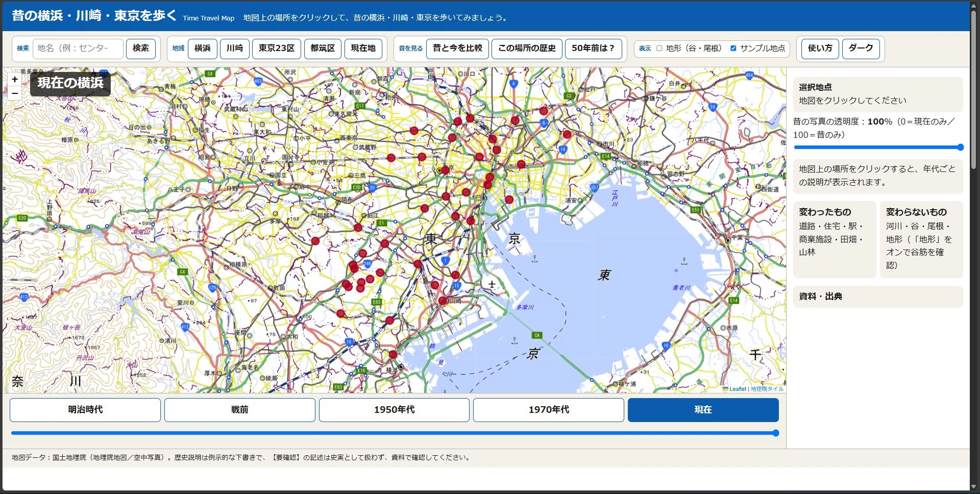Show この場所の歴史 for location
The height and width of the screenshot is (494, 980).
[x=527, y=48]
